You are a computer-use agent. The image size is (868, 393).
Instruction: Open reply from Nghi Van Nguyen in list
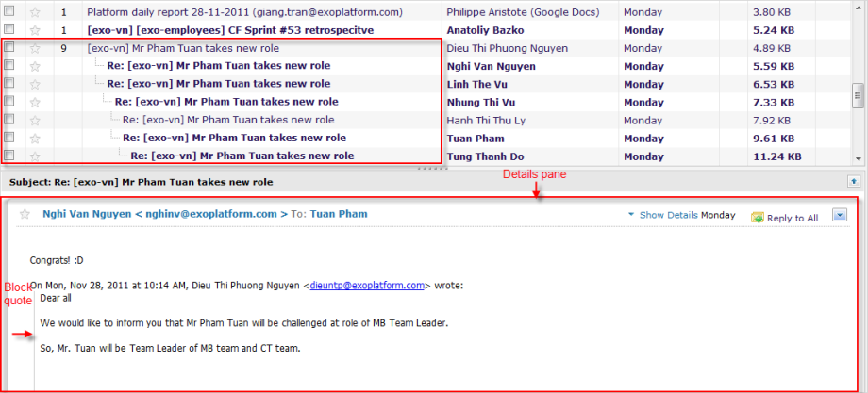(x=219, y=66)
